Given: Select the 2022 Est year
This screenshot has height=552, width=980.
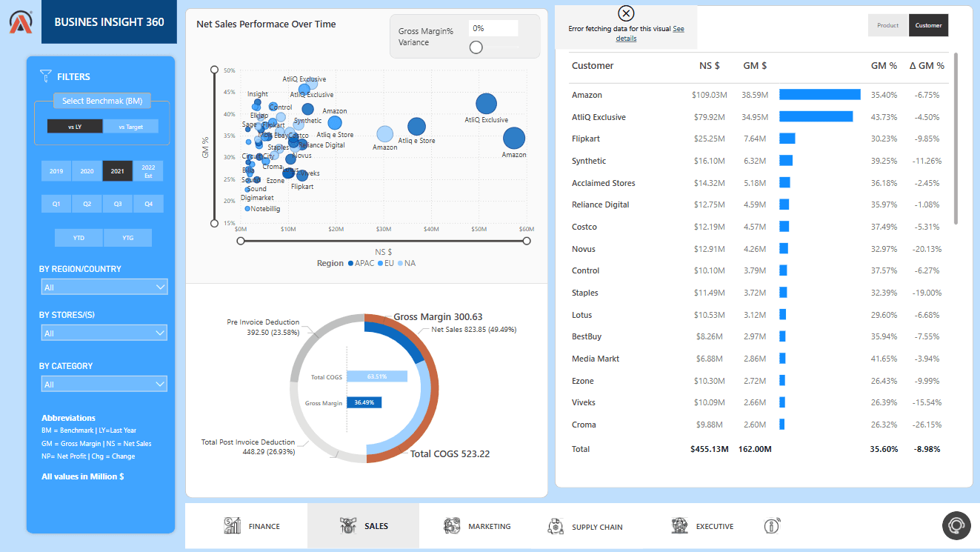Looking at the screenshot, I should click(x=148, y=171).
